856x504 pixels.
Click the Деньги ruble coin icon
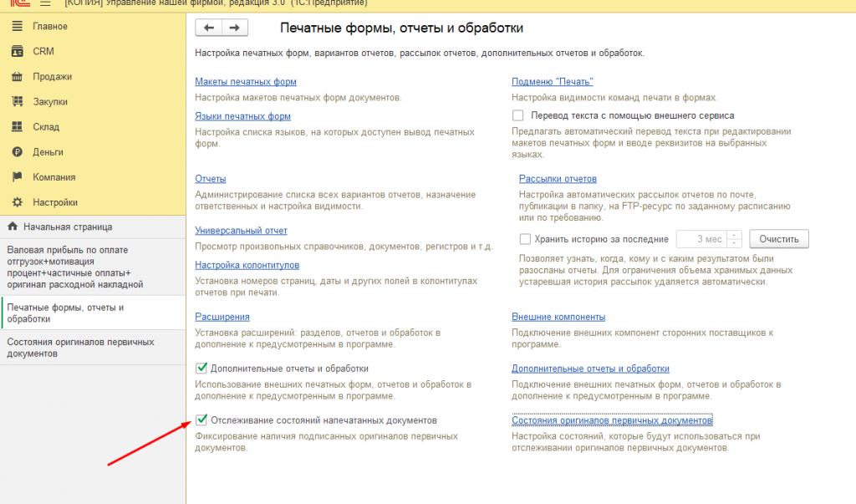click(x=17, y=152)
